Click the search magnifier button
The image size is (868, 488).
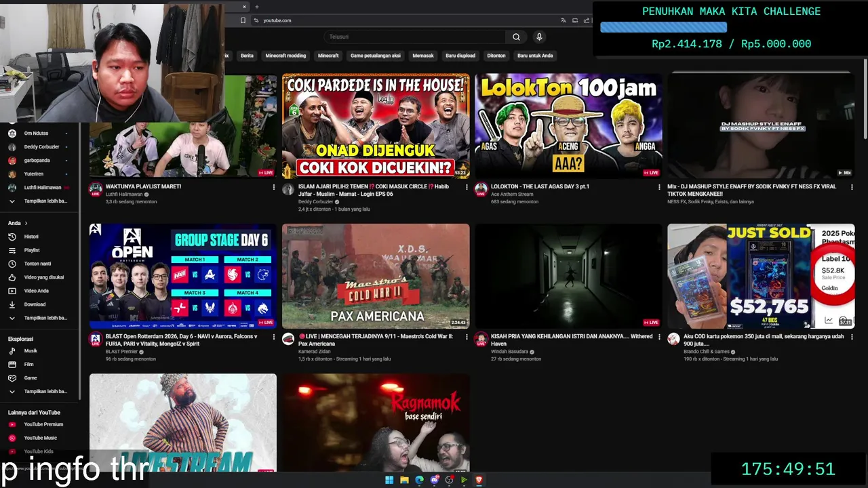516,37
